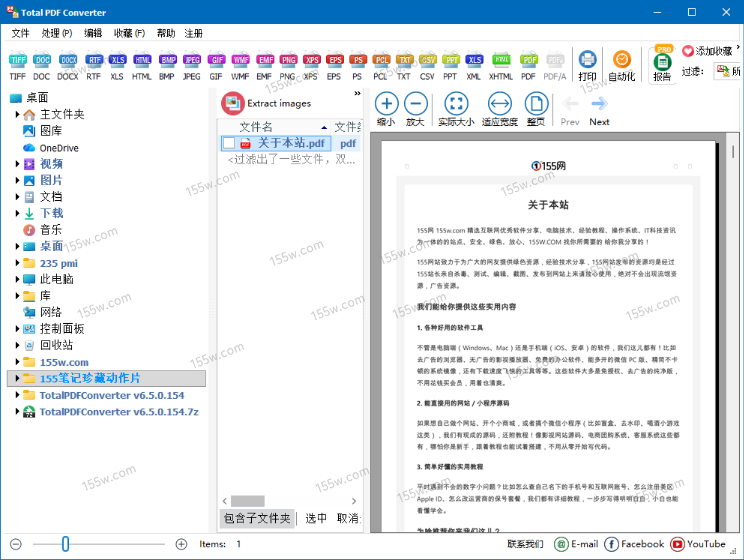Screen dimensions: 744x560
Task: Click the 适应宽度 fit width icon
Action: coord(499,104)
